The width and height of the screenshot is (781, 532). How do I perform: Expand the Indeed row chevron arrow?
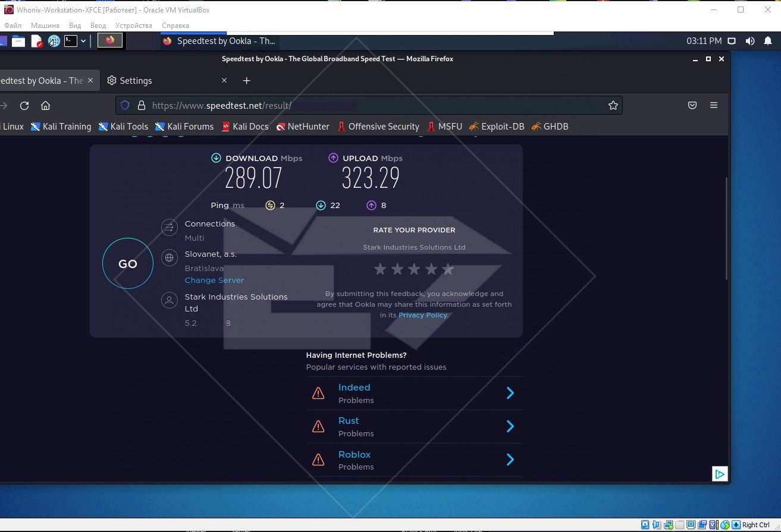tap(510, 393)
